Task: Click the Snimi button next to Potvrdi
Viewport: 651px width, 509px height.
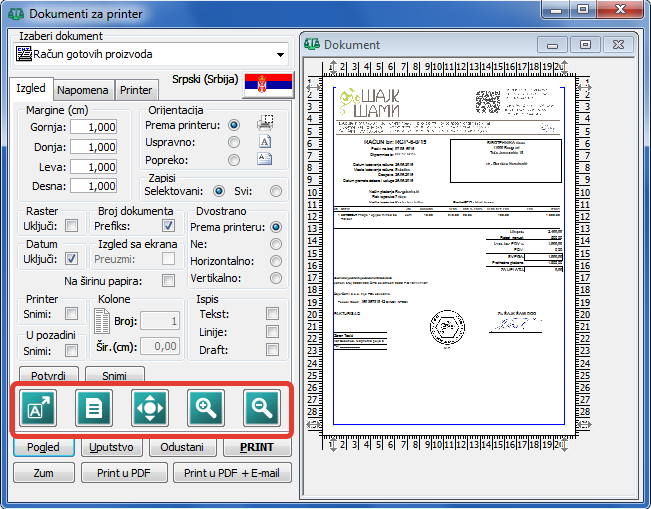Action: click(x=115, y=374)
